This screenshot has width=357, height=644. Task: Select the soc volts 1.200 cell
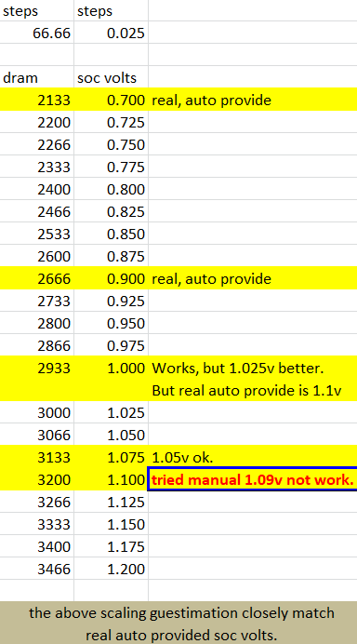click(112, 569)
